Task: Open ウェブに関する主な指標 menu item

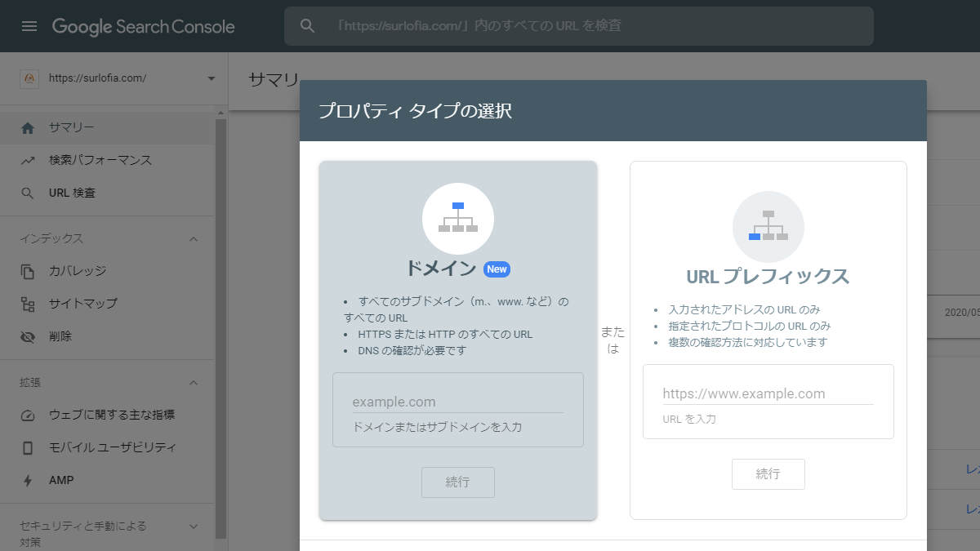Action: pos(111,415)
